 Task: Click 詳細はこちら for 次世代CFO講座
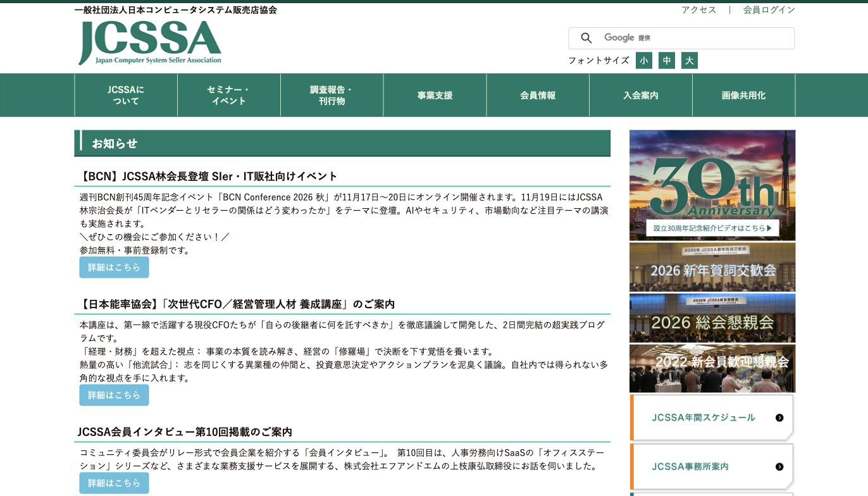pyautogui.click(x=114, y=395)
